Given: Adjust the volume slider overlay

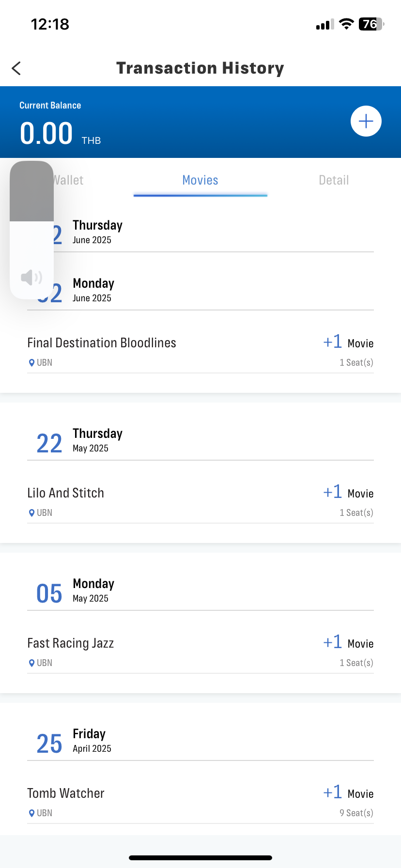Looking at the screenshot, I should (x=31, y=230).
